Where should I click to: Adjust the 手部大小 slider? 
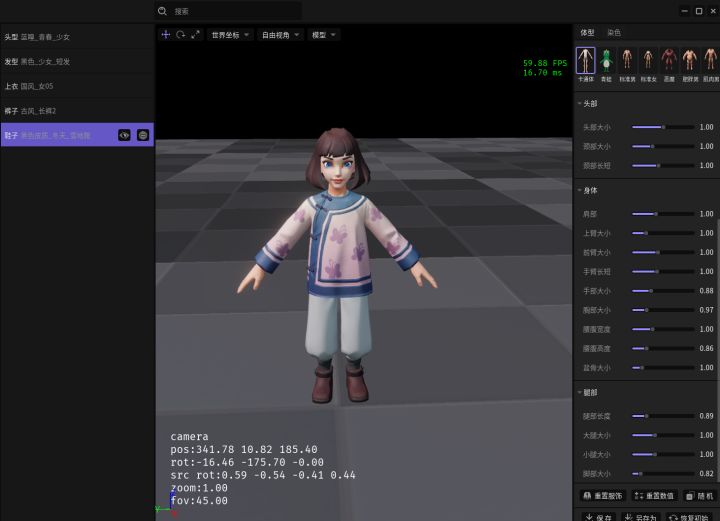pyautogui.click(x=663, y=291)
